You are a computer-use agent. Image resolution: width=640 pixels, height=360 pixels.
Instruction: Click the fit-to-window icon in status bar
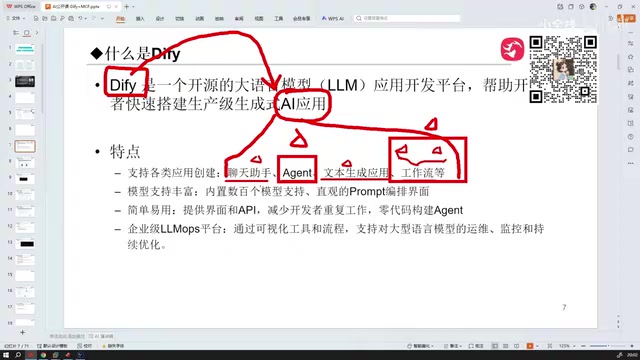point(550,346)
